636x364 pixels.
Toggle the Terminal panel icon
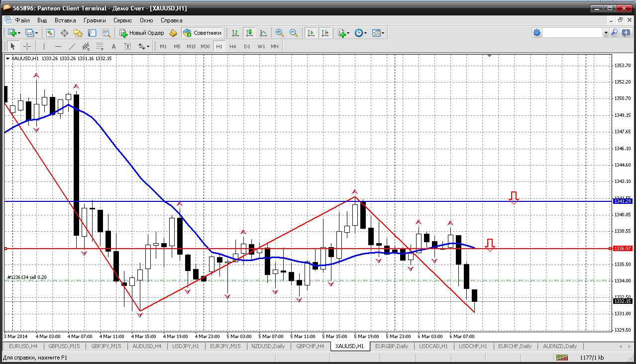(x=92, y=33)
